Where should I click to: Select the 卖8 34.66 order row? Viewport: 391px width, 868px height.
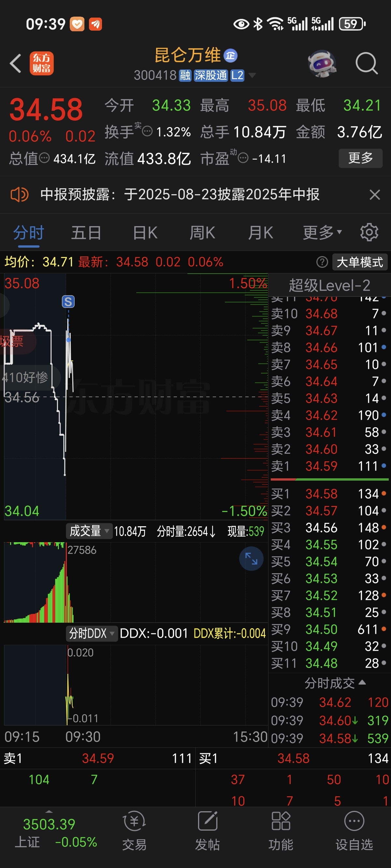329,347
